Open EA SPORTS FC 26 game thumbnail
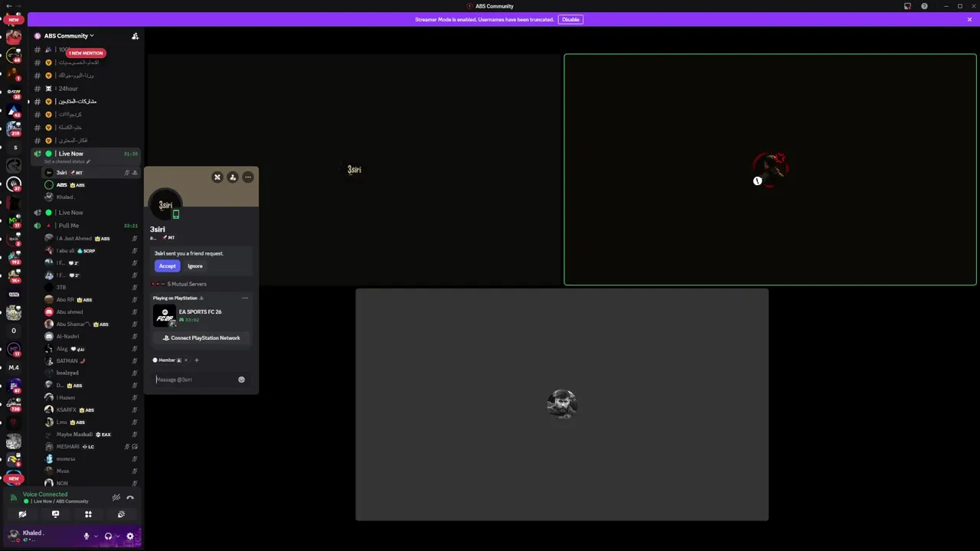The image size is (980, 551). [x=165, y=316]
